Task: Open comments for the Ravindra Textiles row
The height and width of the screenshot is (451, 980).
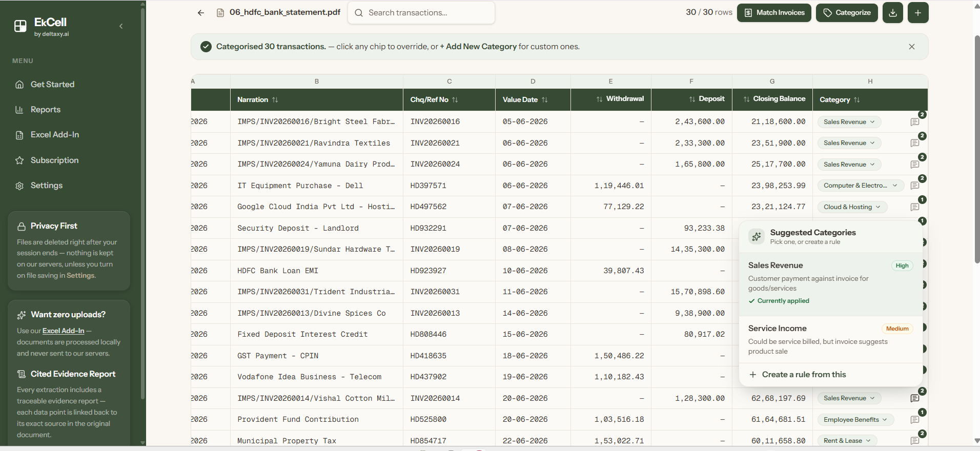Action: coord(915,143)
